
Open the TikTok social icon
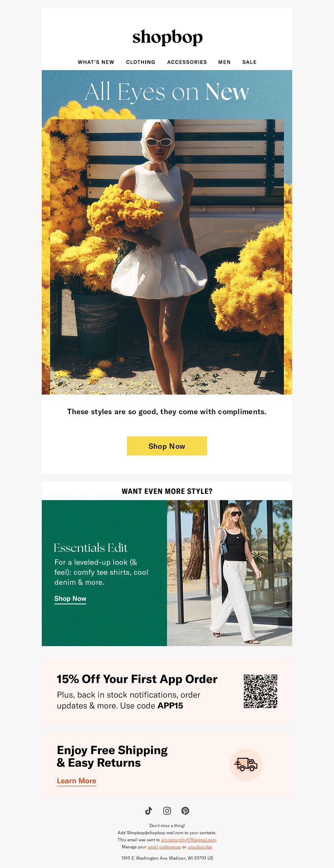149,810
